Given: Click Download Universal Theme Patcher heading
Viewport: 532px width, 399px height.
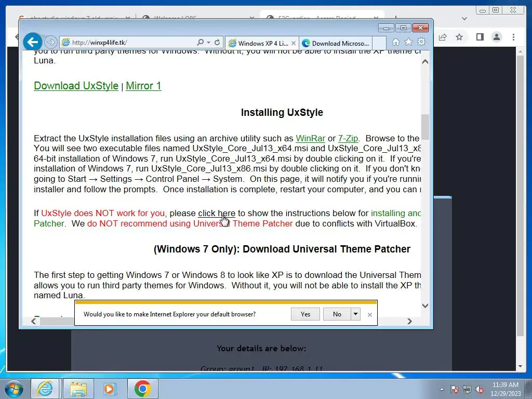Looking at the screenshot, I should pos(282,249).
